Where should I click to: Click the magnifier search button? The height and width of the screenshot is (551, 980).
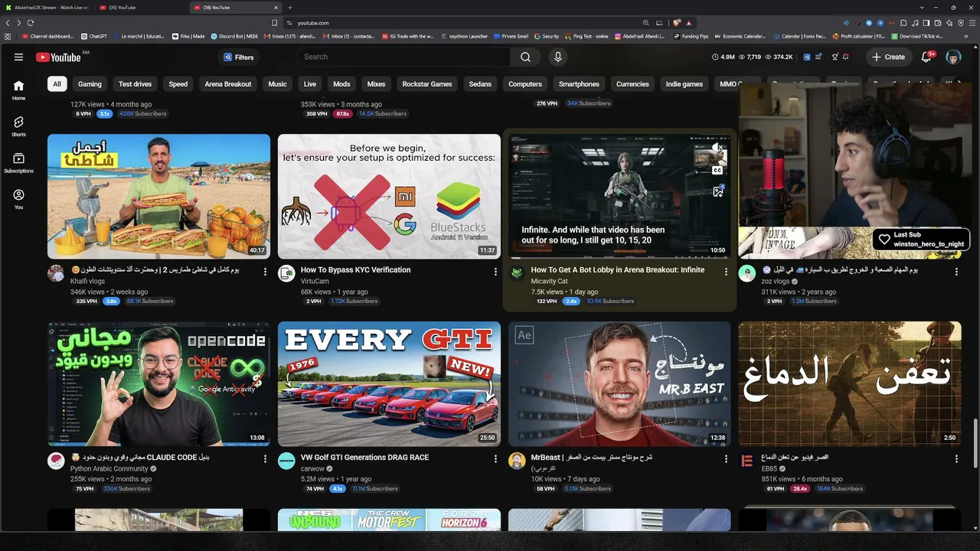(525, 57)
